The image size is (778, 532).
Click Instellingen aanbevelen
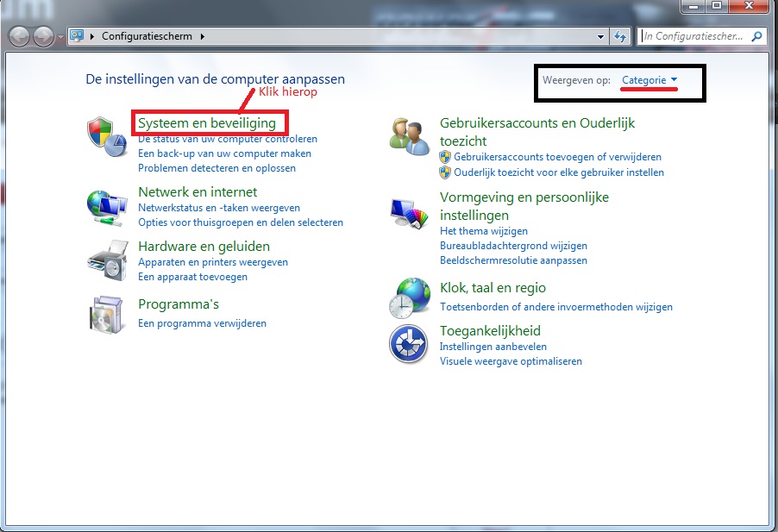[x=493, y=347]
